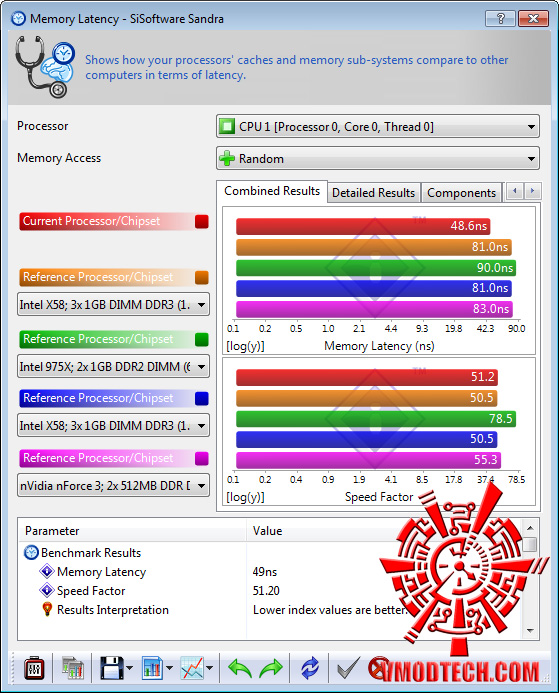Select the Speed Factor result row
Viewport: 559px width, 693px height.
tap(270, 591)
